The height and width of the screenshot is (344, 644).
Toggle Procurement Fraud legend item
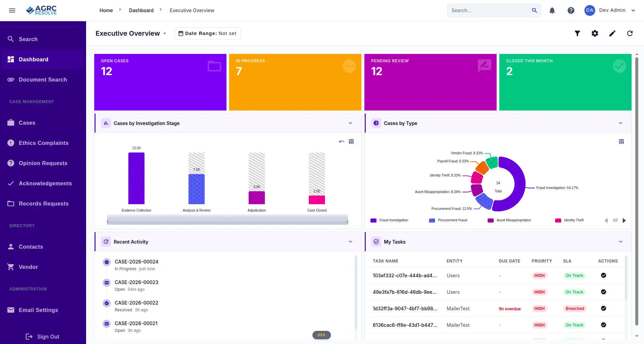coord(448,220)
